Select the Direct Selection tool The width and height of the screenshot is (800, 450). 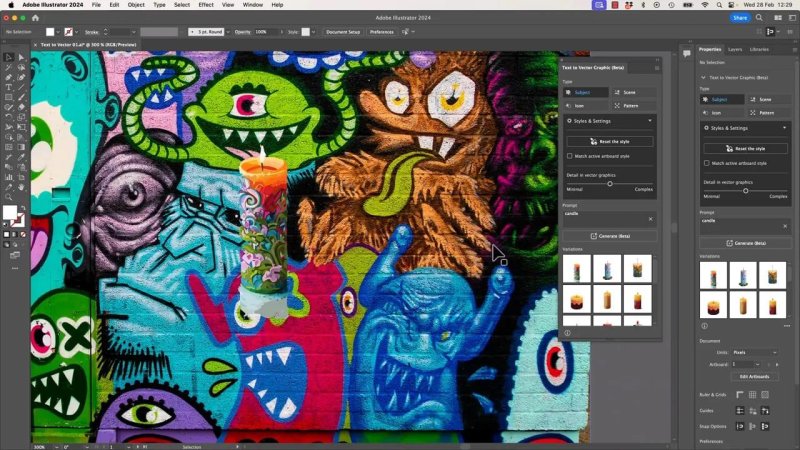pos(21,57)
